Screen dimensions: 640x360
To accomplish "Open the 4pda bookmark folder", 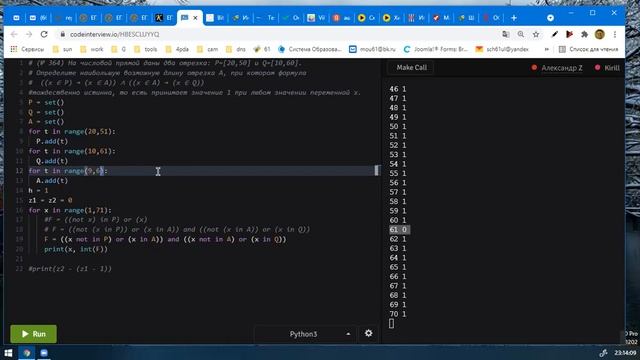I will point(178,49).
